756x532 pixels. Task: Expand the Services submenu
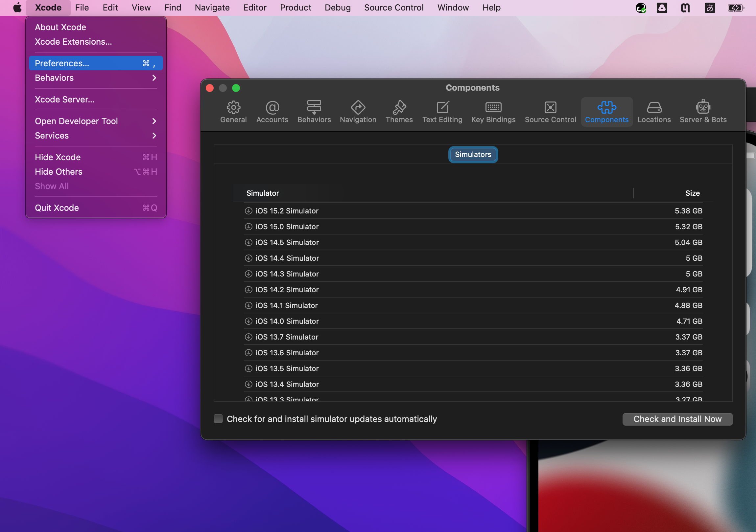click(x=96, y=136)
